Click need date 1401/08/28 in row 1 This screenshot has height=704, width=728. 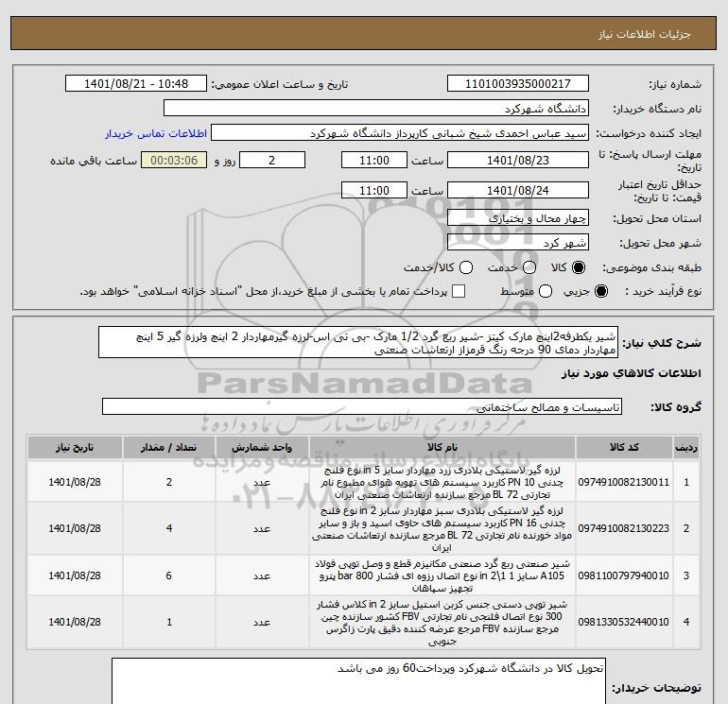coord(75,482)
